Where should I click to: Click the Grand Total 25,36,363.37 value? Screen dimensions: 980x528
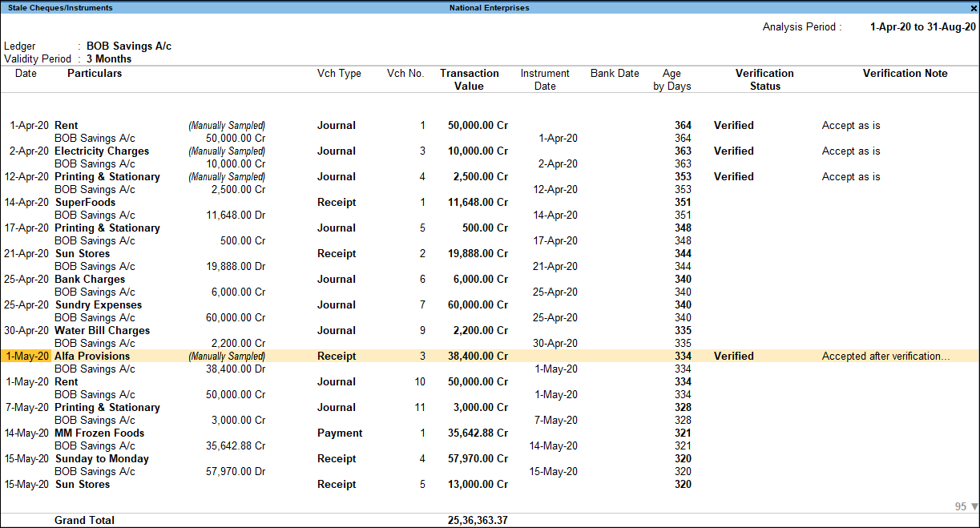[478, 521]
